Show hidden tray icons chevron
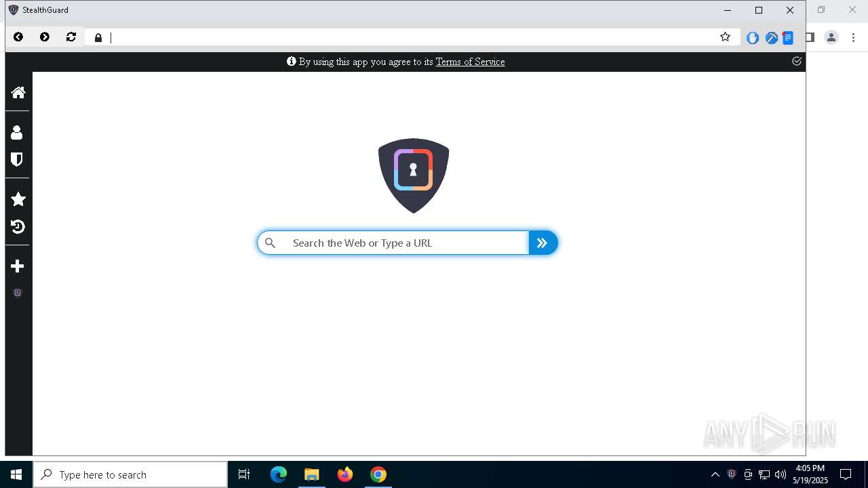868x488 pixels. (x=715, y=474)
